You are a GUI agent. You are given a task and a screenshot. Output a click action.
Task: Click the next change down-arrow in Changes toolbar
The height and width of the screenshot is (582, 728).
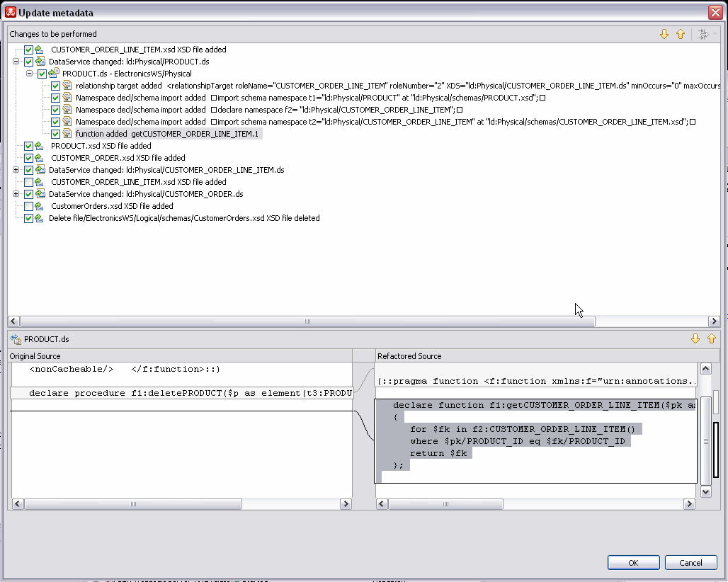click(x=664, y=34)
